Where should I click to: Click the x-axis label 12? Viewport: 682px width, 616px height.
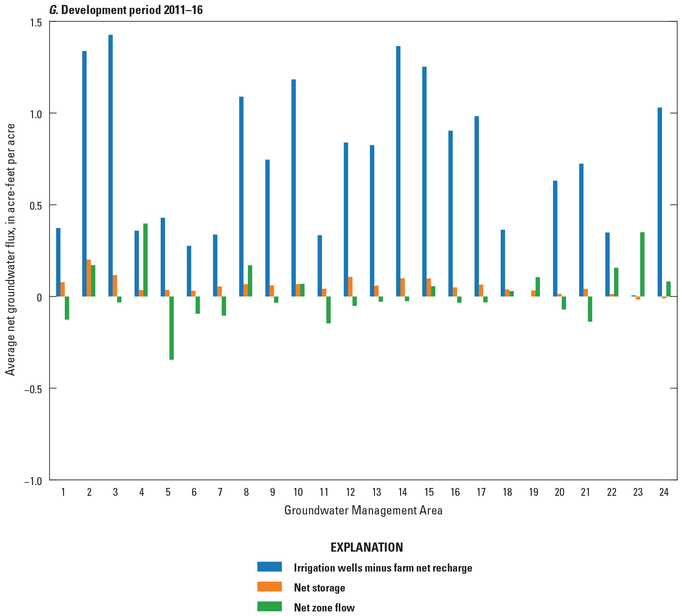[x=350, y=492]
